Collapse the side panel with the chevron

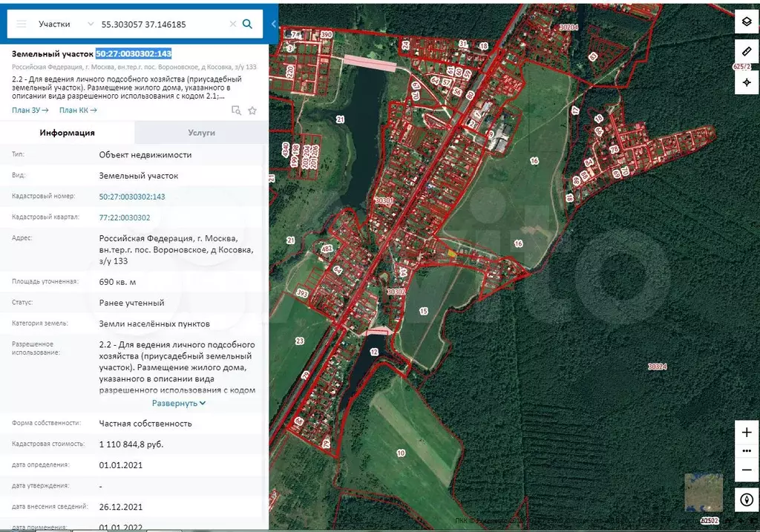tap(273, 24)
